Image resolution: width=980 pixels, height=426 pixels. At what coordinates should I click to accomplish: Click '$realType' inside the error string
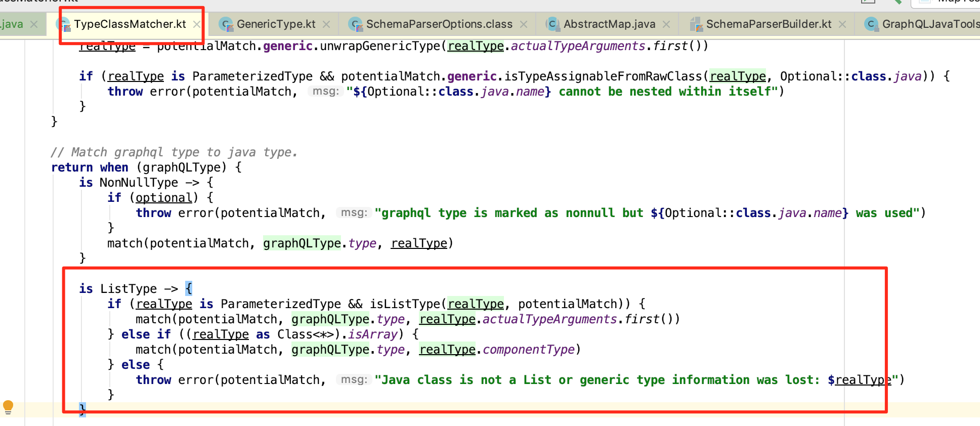(x=860, y=380)
